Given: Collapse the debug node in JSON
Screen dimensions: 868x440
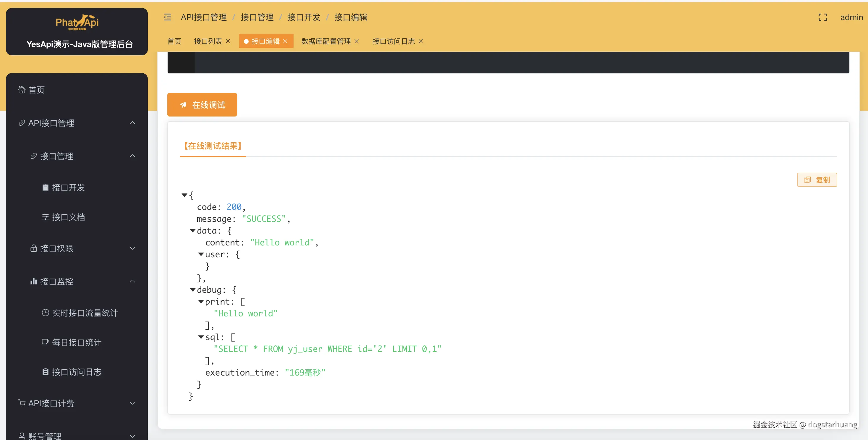Looking at the screenshot, I should tap(193, 290).
